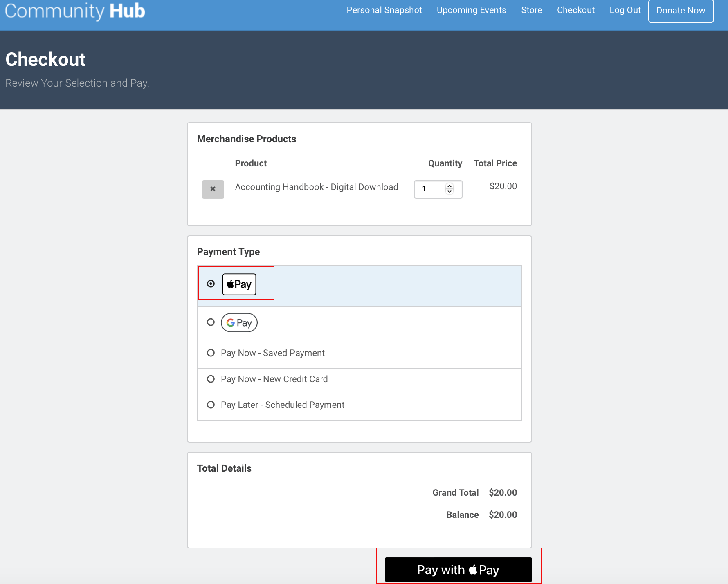Image resolution: width=728 pixels, height=584 pixels.
Task: Log Out of the account
Action: coord(625,10)
